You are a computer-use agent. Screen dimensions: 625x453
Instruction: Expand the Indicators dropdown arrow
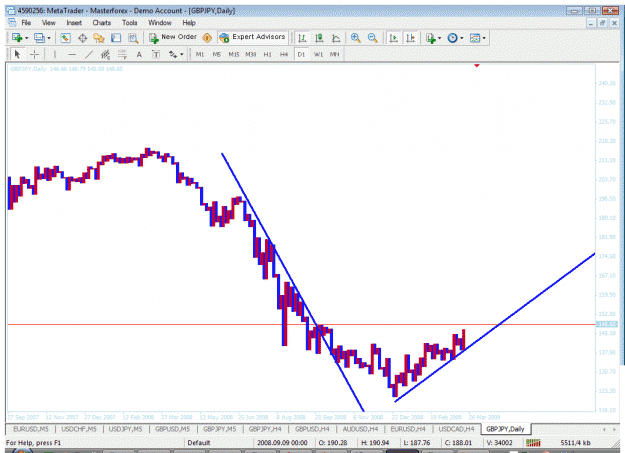[439, 38]
